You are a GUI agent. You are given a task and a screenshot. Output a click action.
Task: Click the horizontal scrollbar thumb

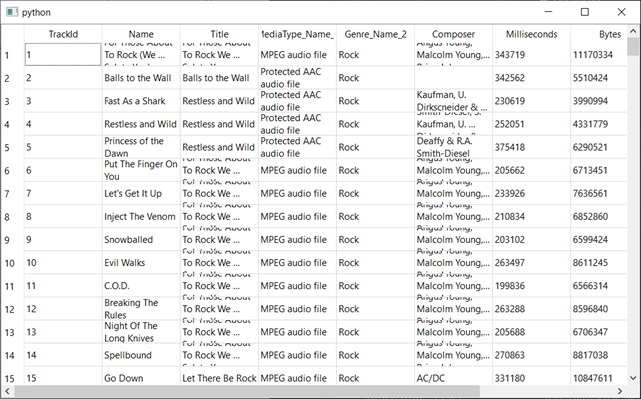(x=247, y=391)
